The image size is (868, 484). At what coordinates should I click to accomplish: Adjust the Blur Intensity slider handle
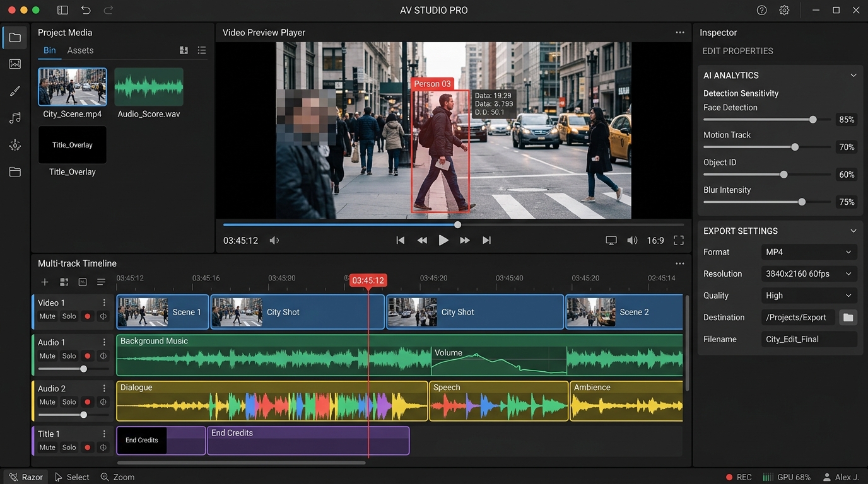coord(802,202)
